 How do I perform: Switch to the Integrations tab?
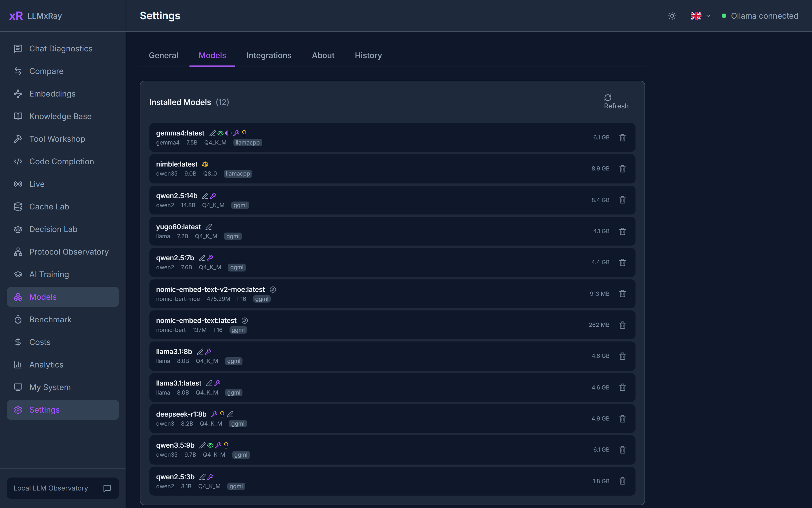[269, 55]
